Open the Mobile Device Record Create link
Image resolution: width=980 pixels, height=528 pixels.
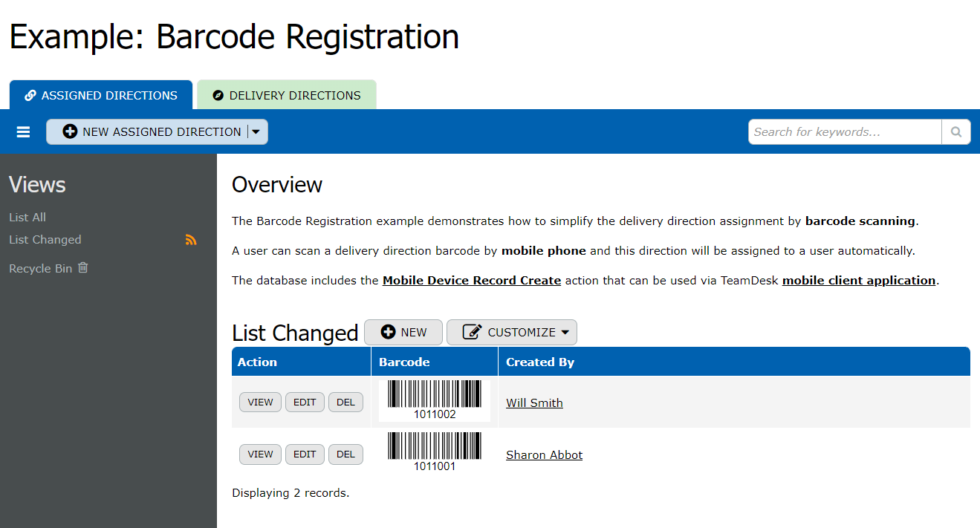coord(471,281)
